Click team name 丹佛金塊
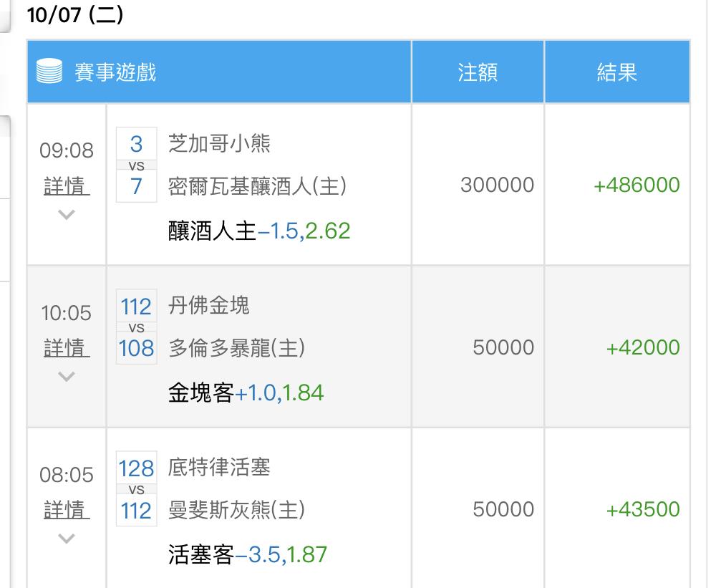716x588 pixels. point(208,306)
